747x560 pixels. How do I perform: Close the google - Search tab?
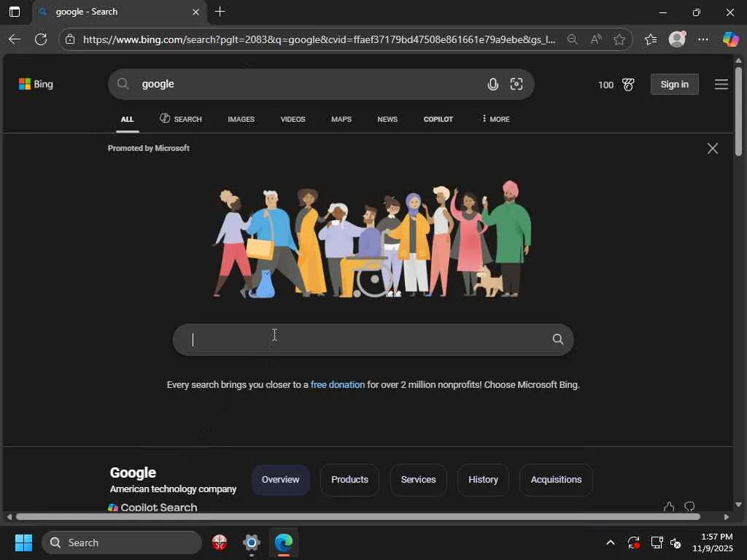tap(196, 12)
